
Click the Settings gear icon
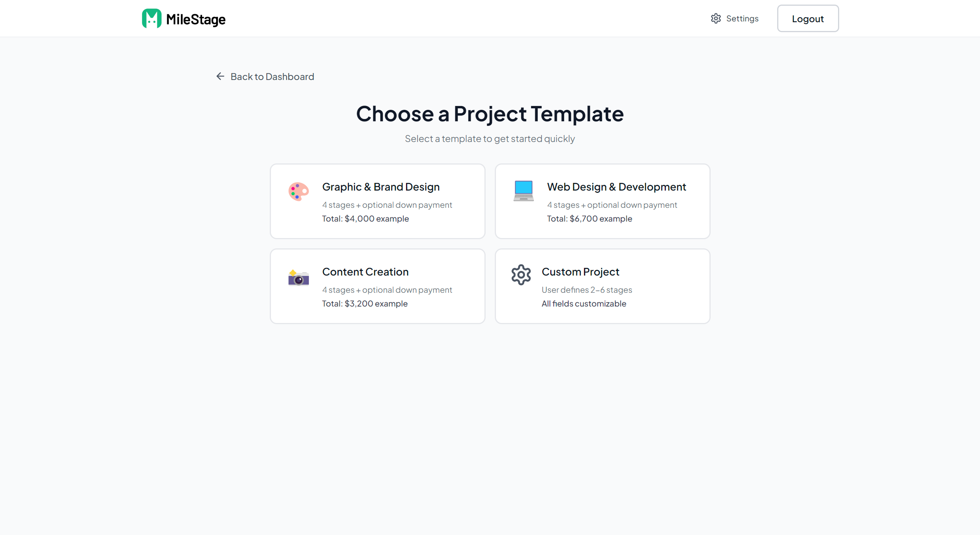[x=716, y=18]
